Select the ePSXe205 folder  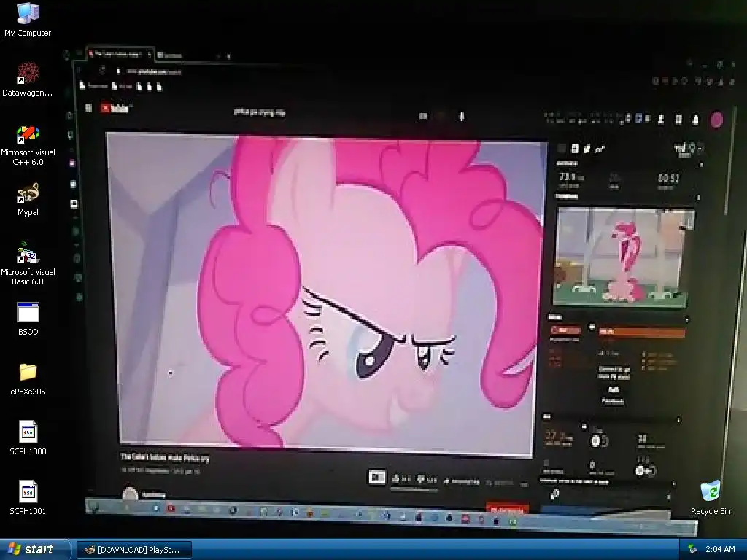[28, 378]
